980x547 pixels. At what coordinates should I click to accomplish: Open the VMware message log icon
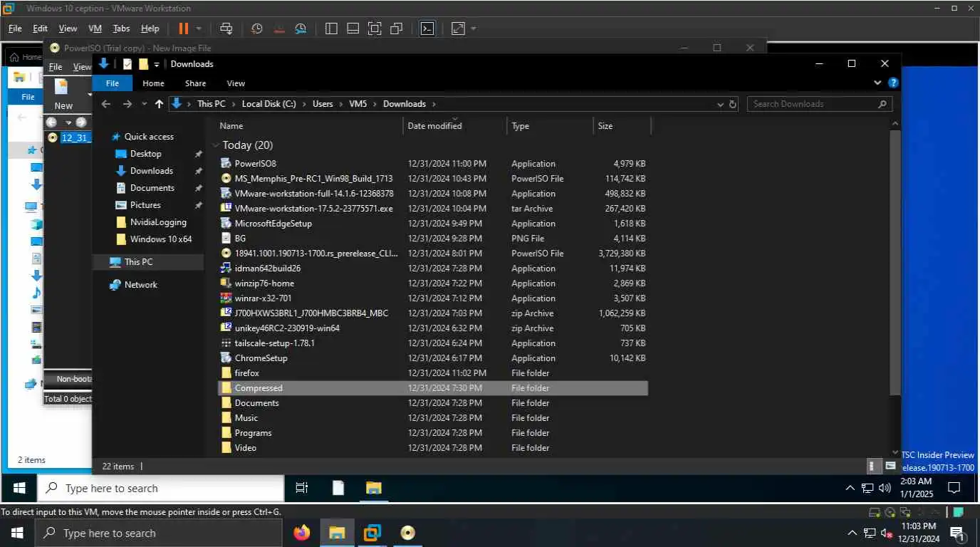[959, 512]
